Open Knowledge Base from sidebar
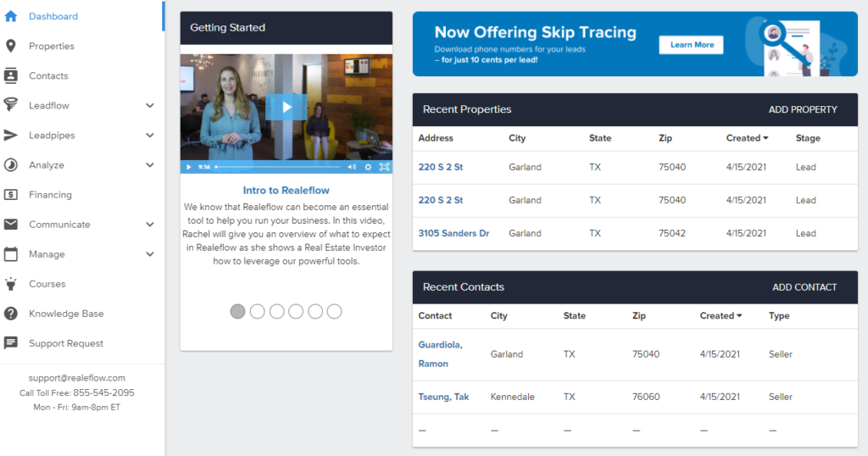The height and width of the screenshot is (456, 868). 66,314
